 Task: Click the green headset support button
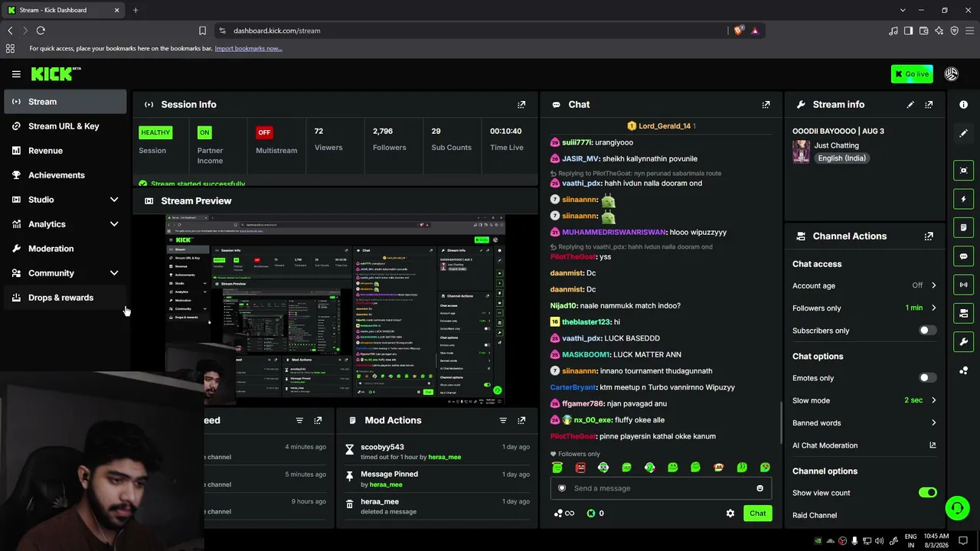(x=956, y=508)
